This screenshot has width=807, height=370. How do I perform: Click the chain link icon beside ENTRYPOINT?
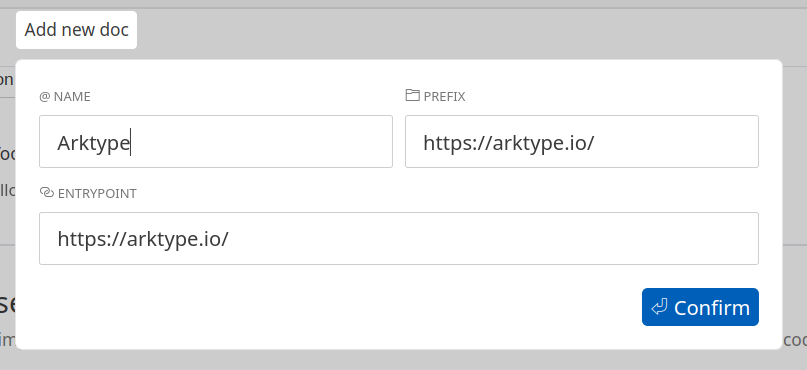(47, 192)
